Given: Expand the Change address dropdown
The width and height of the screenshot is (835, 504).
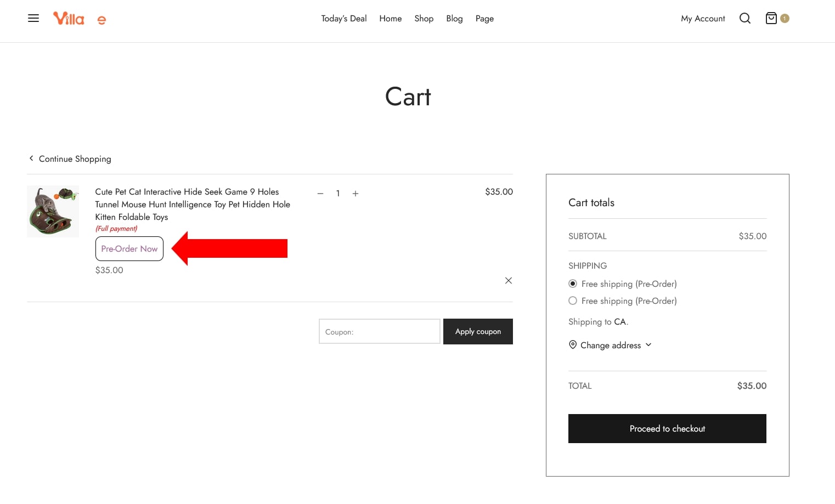Looking at the screenshot, I should [610, 345].
